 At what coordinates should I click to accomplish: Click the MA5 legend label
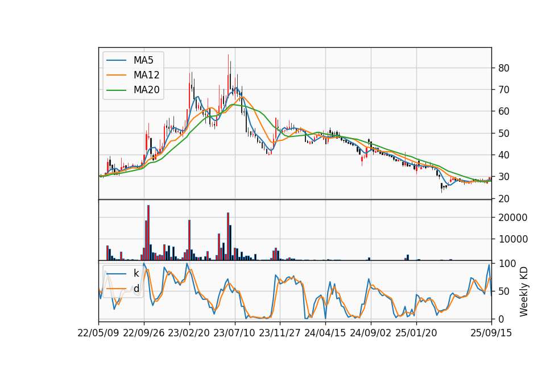tap(143, 60)
